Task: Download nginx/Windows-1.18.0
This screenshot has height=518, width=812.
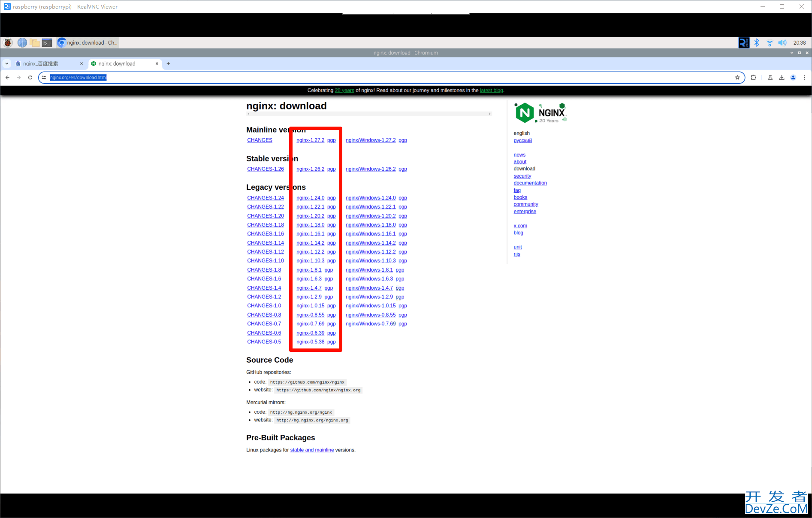Action: (x=371, y=225)
